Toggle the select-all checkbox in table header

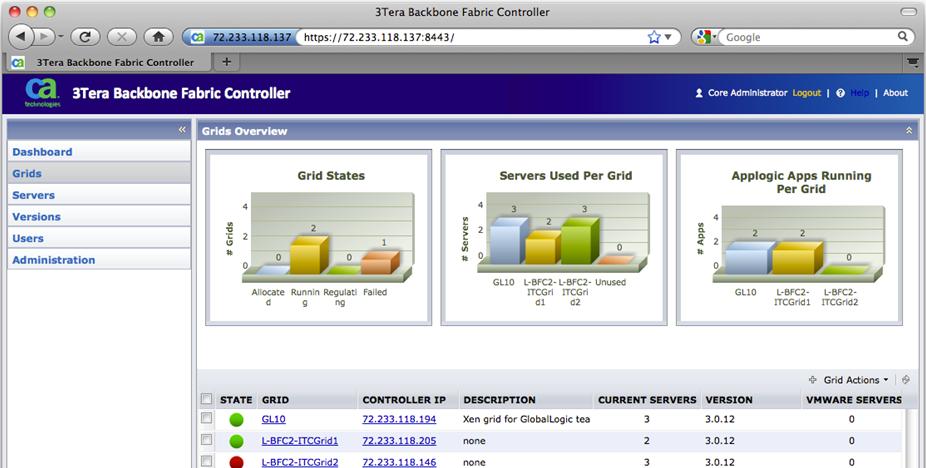point(206,399)
